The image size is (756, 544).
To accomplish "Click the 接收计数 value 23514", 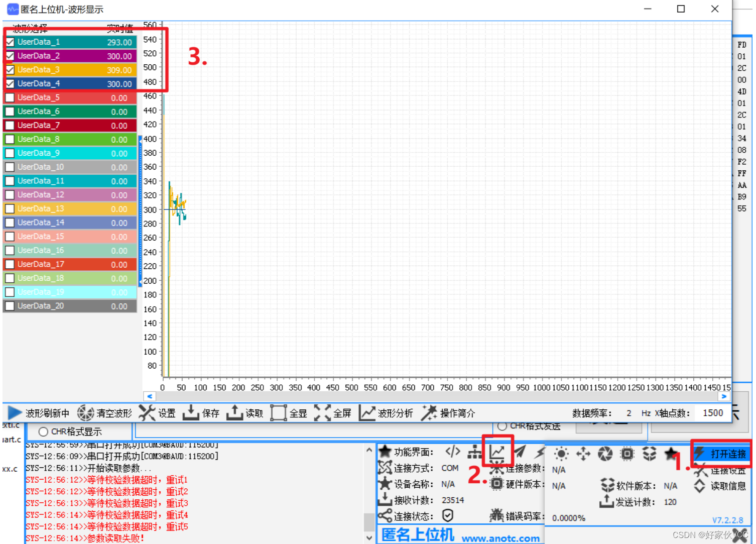I will click(453, 500).
